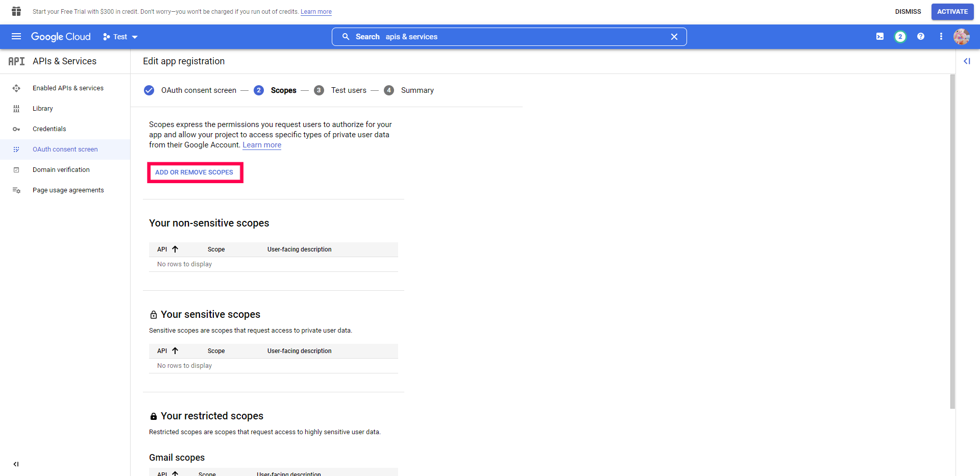Activate the Cloud Shell terminal
980x476 pixels.
[x=879, y=36]
